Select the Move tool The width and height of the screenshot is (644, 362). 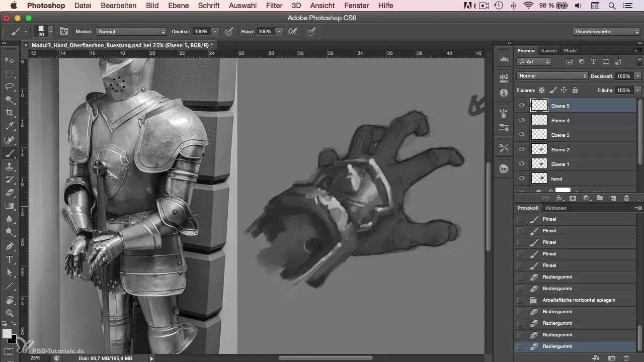click(10, 60)
